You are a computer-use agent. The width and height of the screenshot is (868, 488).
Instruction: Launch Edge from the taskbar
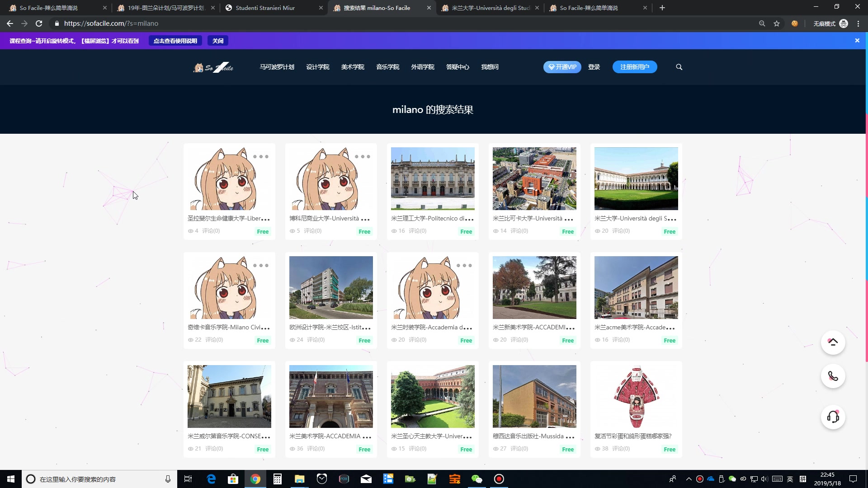click(x=211, y=479)
